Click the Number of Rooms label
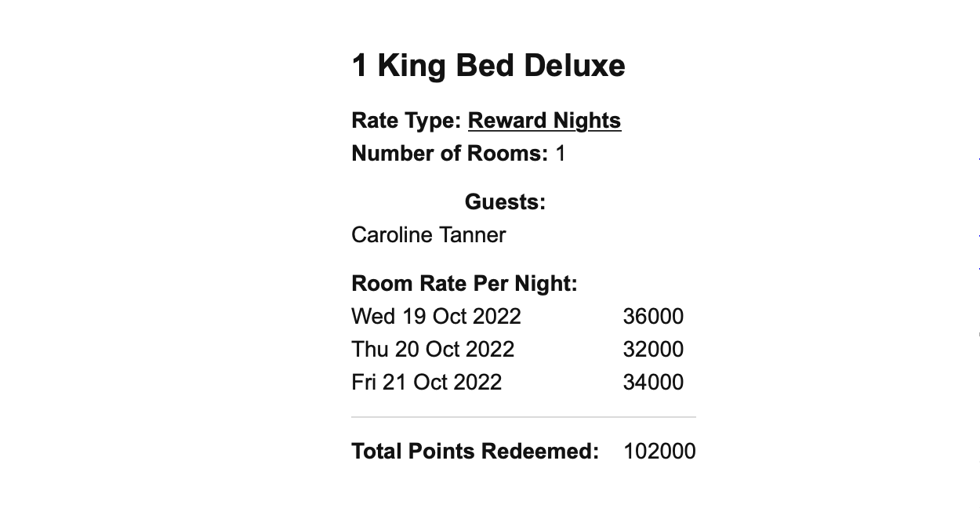The image size is (980, 508). tap(449, 154)
